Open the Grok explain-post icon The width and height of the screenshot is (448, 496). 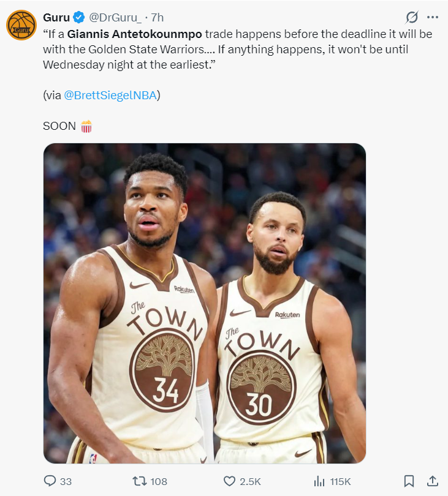(x=412, y=17)
